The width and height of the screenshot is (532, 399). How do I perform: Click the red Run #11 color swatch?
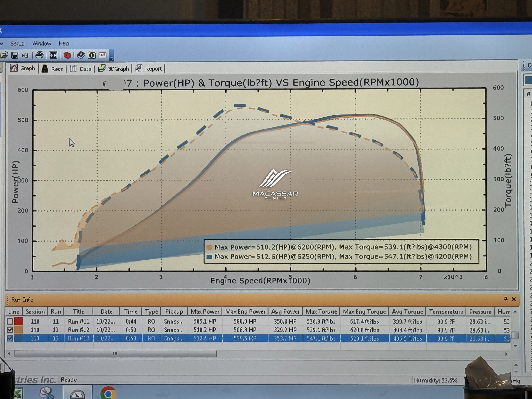(18, 321)
